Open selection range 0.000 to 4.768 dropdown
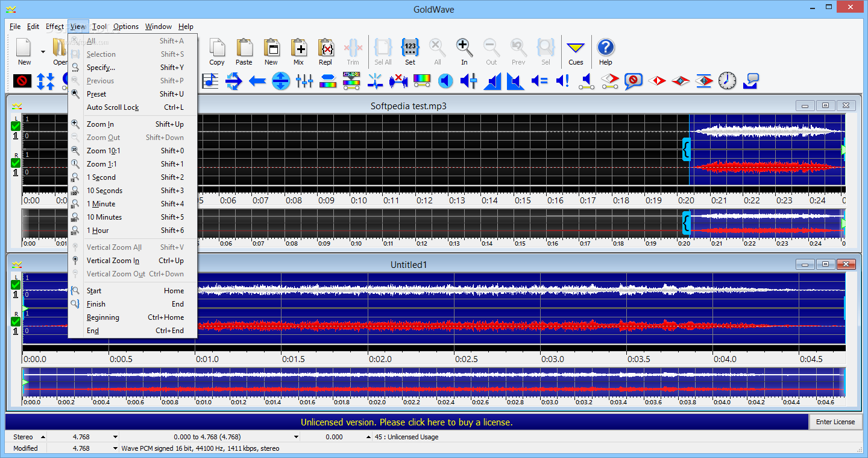The width and height of the screenshot is (868, 458). click(x=296, y=437)
